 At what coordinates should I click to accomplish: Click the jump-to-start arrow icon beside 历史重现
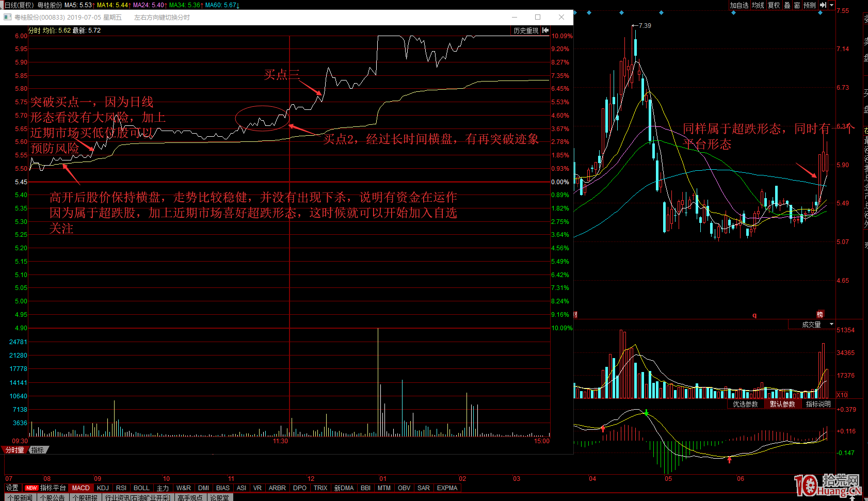pyautogui.click(x=545, y=30)
